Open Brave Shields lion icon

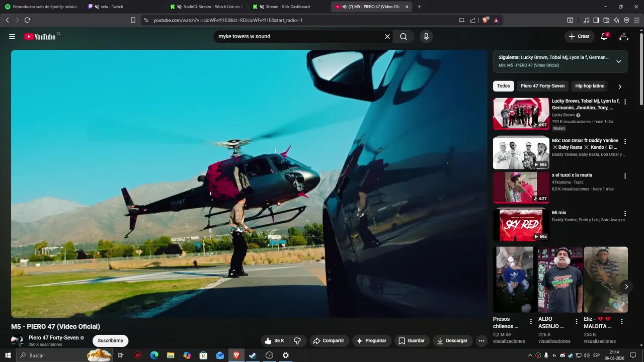click(485, 20)
